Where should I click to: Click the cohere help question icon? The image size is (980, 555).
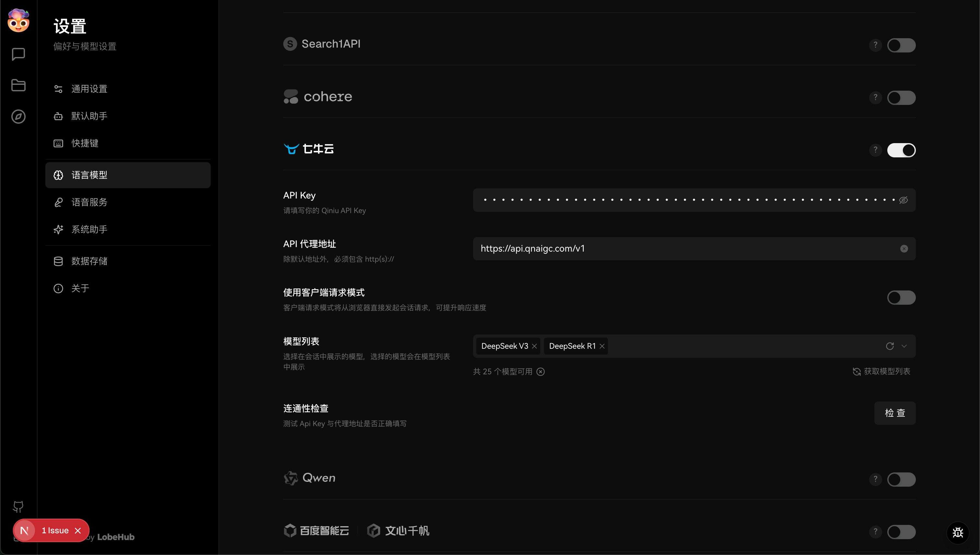coord(875,97)
